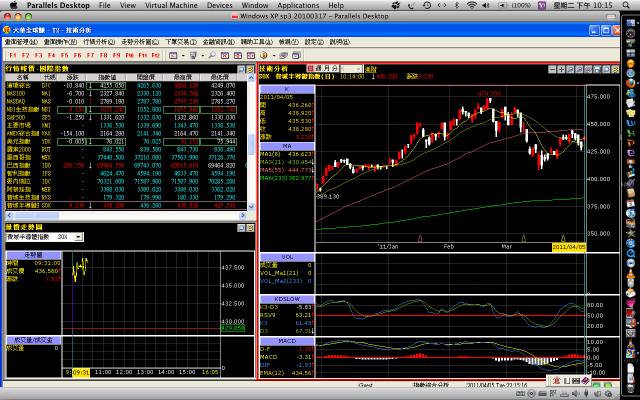
Task: Open dropdown arrow beside the monitor icon
Action: (x=203, y=56)
